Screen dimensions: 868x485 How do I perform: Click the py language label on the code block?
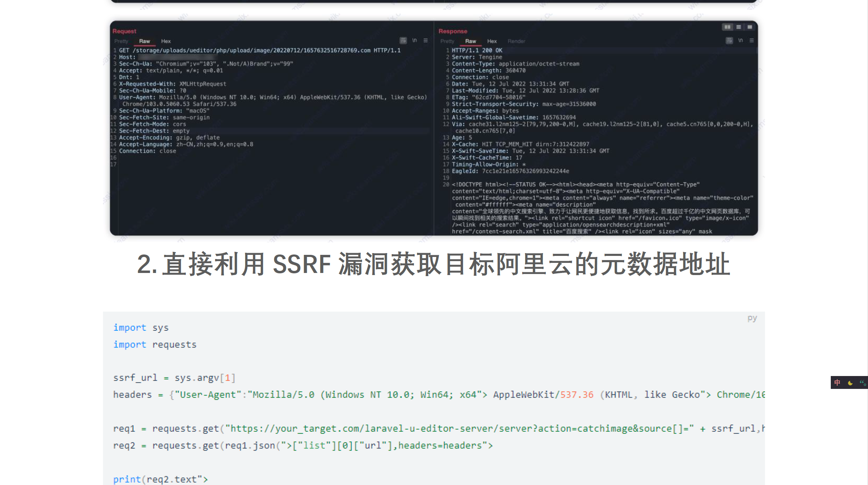pos(752,318)
